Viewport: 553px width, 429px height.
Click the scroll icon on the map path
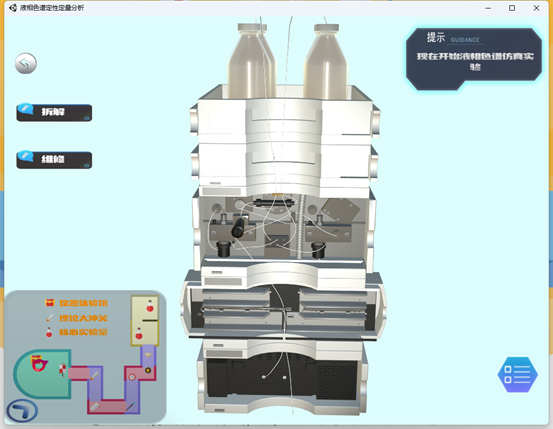coord(94,407)
